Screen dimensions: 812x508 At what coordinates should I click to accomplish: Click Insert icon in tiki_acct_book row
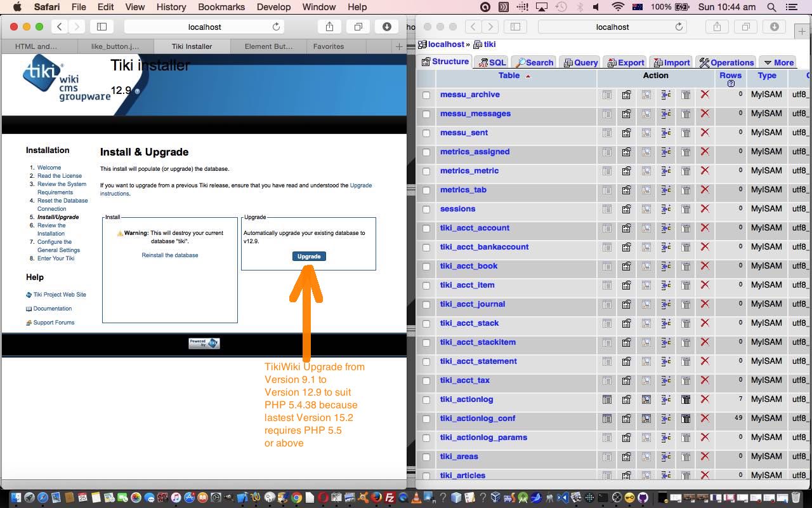(x=666, y=266)
